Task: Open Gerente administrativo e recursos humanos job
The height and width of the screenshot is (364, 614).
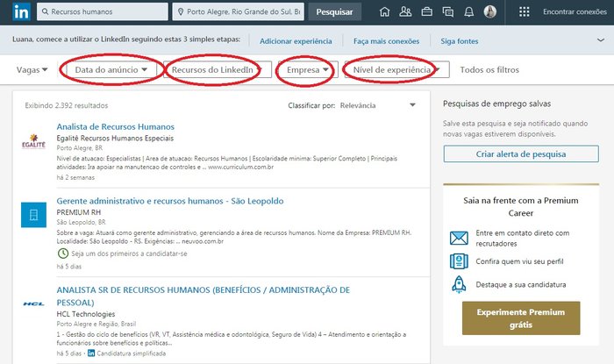Action: click(x=170, y=201)
